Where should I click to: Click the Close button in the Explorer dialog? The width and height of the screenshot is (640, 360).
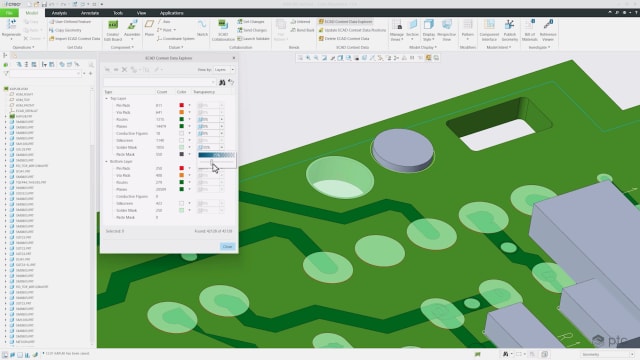click(x=227, y=247)
